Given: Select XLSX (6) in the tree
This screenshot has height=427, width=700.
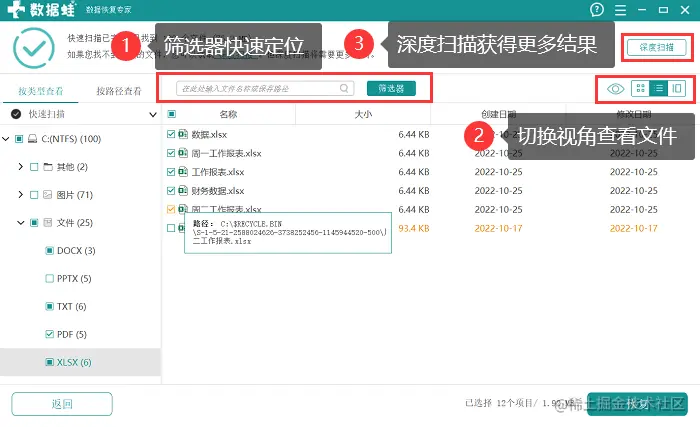Looking at the screenshot, I should [74, 362].
